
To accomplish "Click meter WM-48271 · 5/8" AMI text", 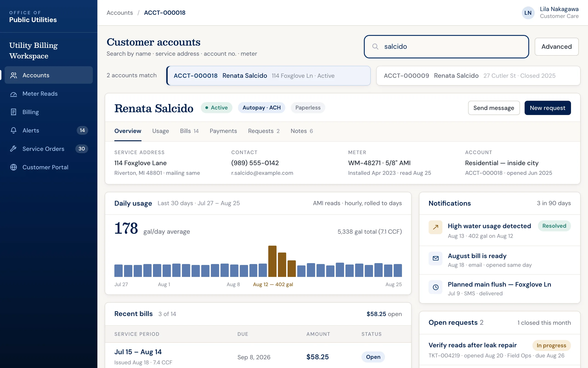I will 379,163.
